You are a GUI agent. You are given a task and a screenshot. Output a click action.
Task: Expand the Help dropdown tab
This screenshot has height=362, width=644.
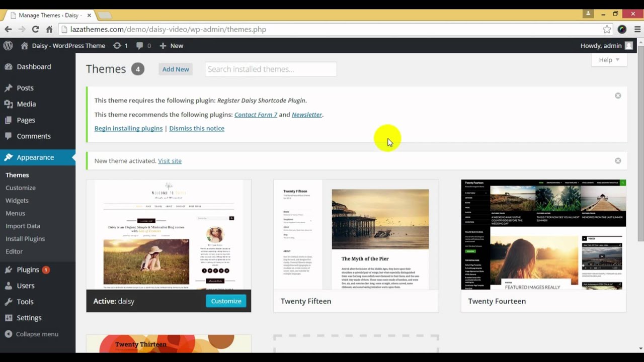tap(609, 60)
